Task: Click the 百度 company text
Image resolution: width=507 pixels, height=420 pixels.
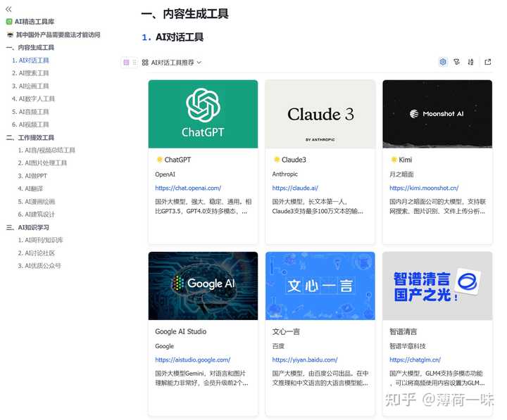Action: tap(278, 346)
